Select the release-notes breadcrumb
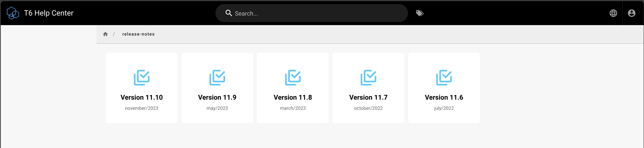The image size is (644, 148). click(138, 34)
